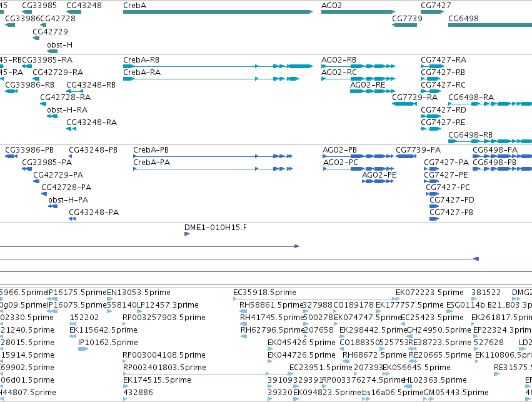Image resolution: width=532 pixels, height=402 pixels.
Task: Click the CrebA gene label
Action: 134,6
